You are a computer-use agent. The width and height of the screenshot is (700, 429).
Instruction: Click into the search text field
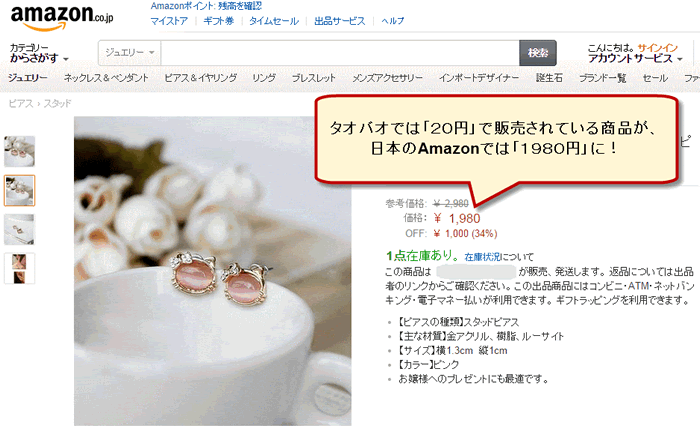point(340,53)
